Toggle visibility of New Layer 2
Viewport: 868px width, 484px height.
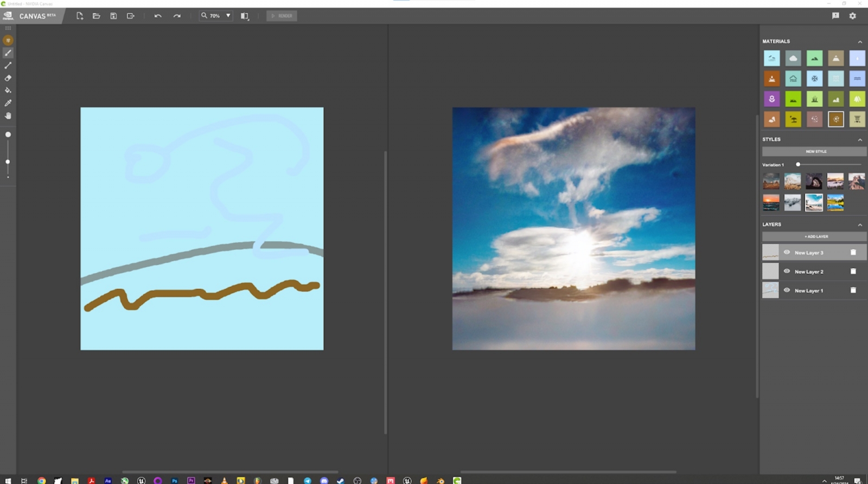coord(787,272)
